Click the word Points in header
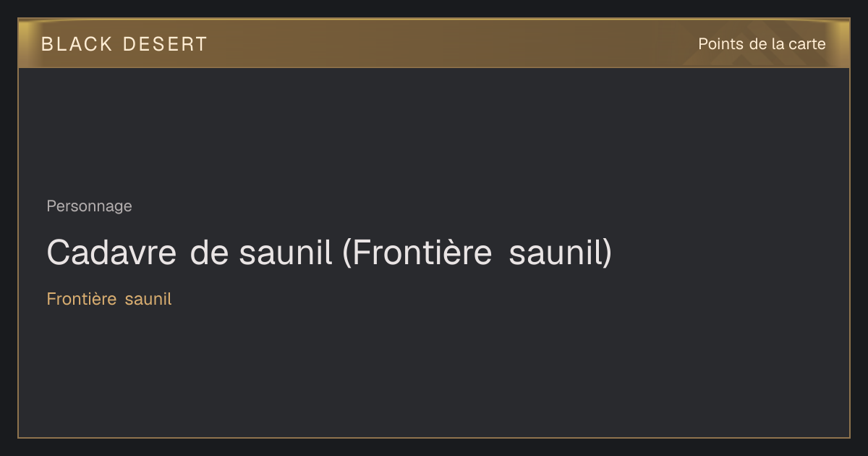The height and width of the screenshot is (456, 868). [721, 44]
